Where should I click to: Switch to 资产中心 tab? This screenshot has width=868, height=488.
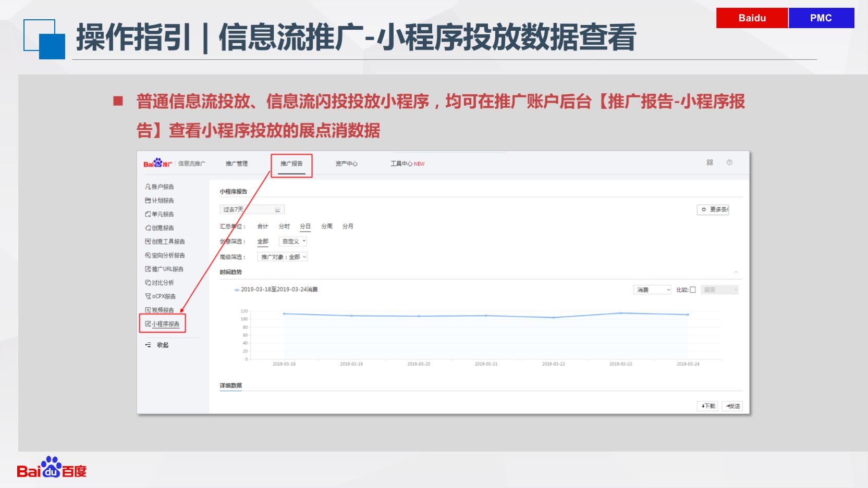coord(347,164)
